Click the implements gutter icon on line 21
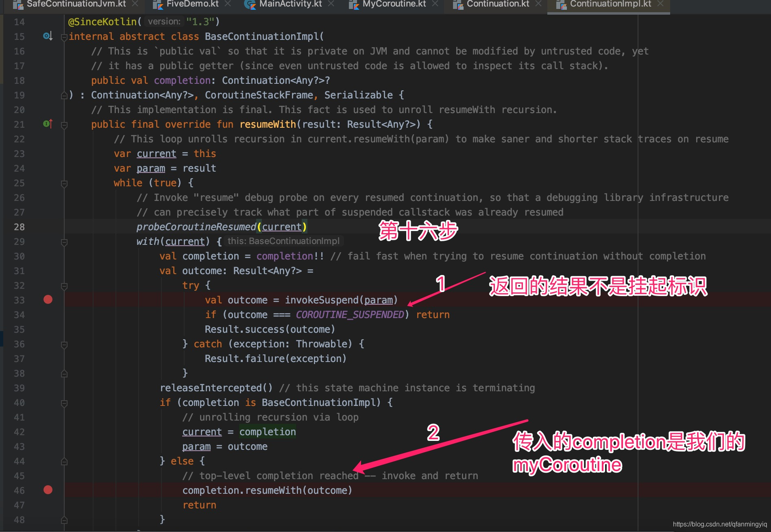The height and width of the screenshot is (532, 771). (x=48, y=124)
